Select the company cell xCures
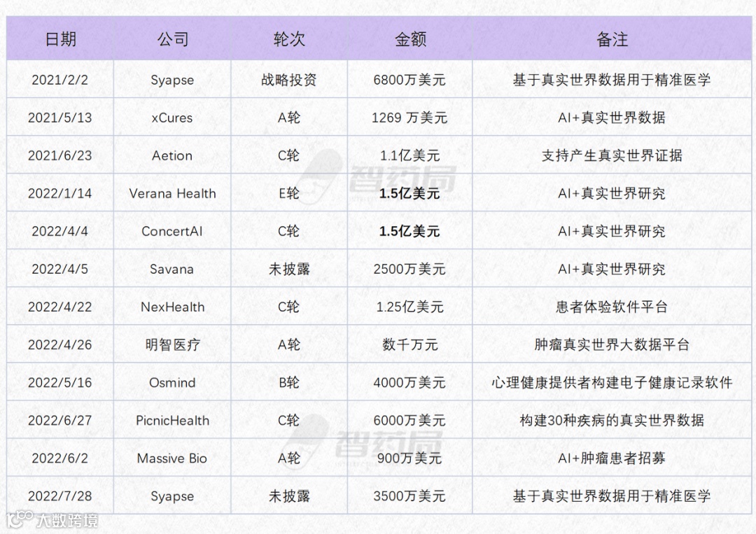The width and height of the screenshot is (756, 534). pos(172,118)
